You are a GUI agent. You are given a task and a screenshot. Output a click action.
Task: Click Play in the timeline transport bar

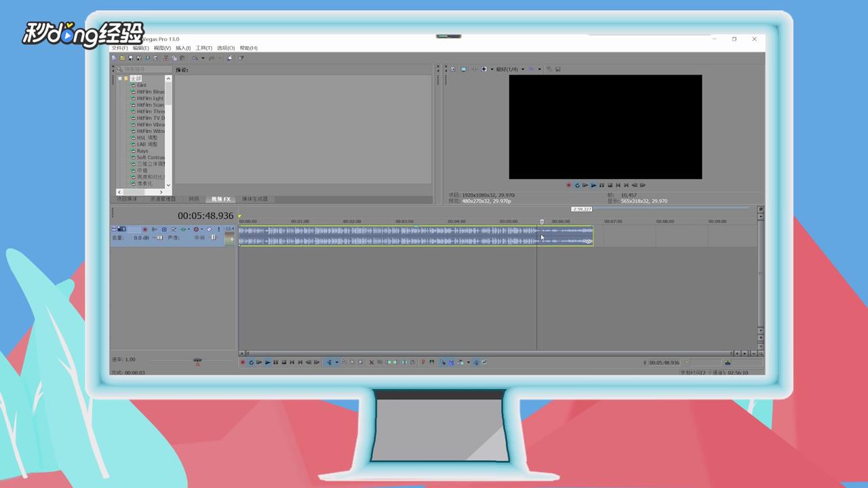coord(267,362)
